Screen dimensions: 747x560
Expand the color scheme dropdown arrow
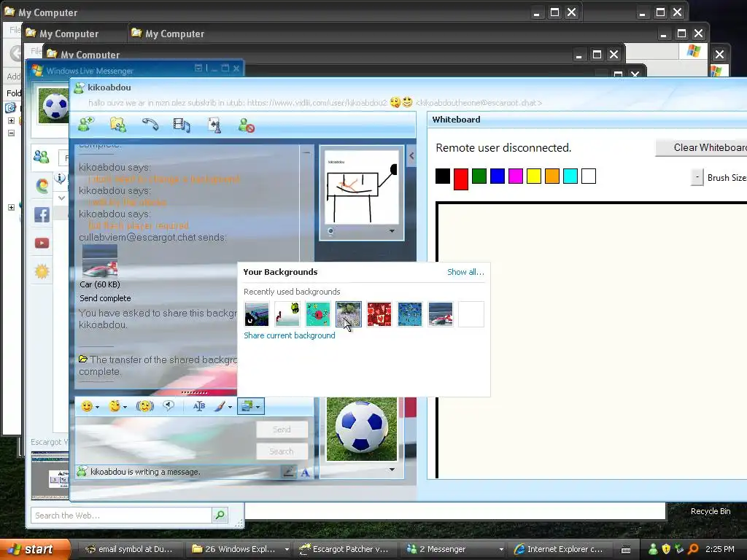[230, 407]
